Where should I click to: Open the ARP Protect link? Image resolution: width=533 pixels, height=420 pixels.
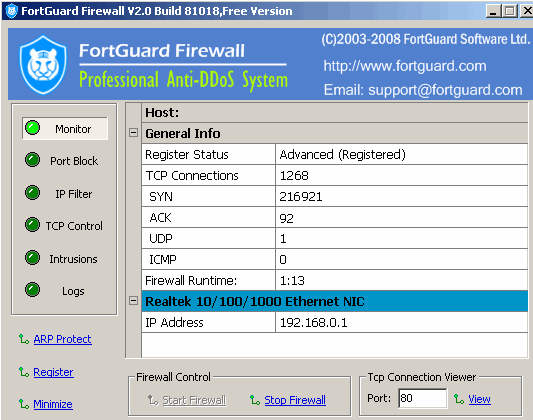pyautogui.click(x=63, y=339)
